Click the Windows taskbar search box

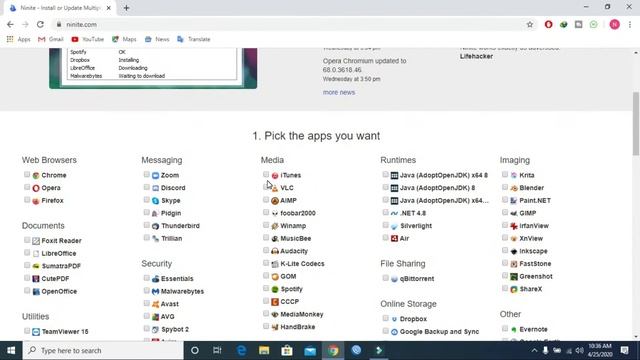coord(103,351)
